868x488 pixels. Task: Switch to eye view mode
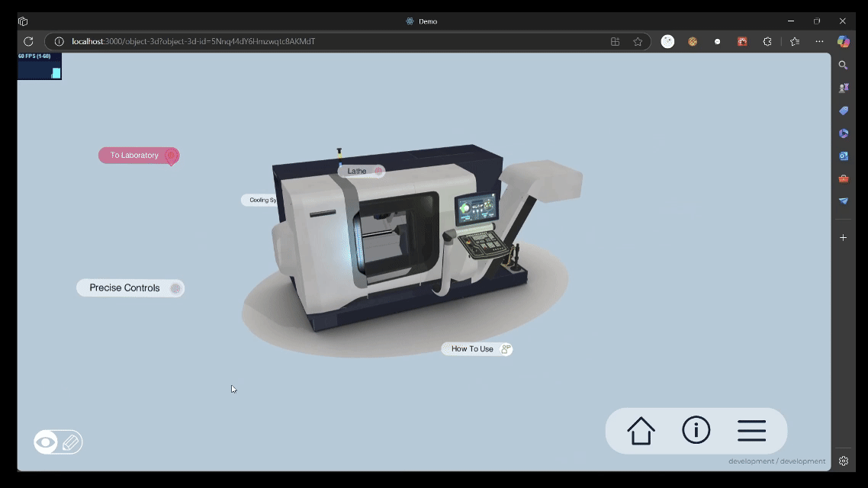point(46,442)
